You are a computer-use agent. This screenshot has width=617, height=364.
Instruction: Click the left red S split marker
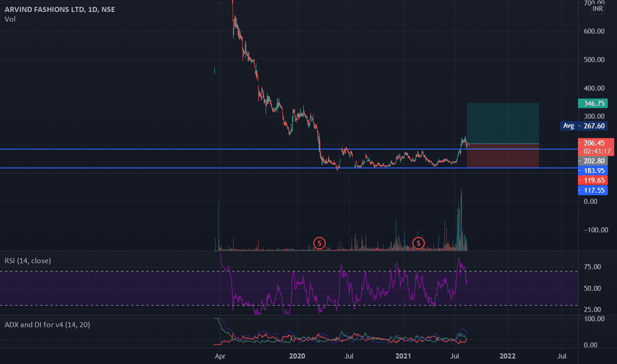click(320, 243)
